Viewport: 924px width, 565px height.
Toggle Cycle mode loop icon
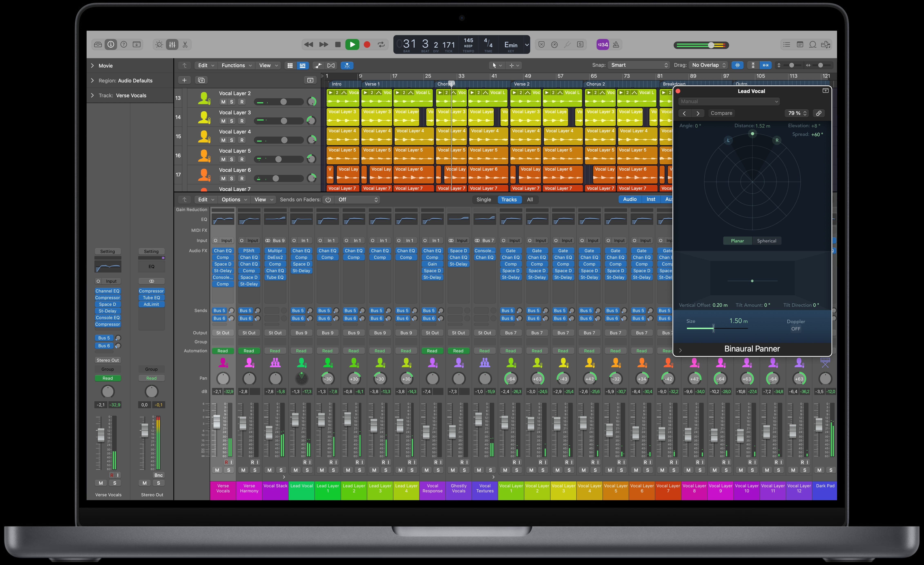381,44
